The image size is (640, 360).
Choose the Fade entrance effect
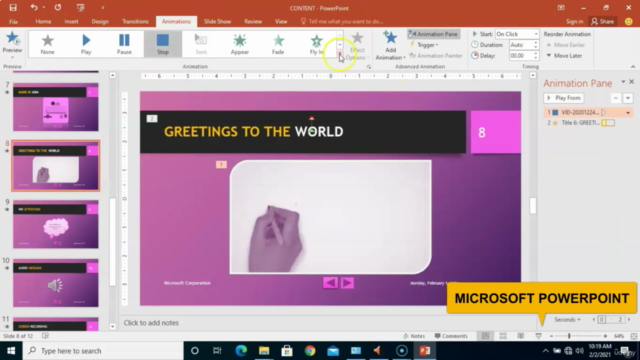point(278,44)
